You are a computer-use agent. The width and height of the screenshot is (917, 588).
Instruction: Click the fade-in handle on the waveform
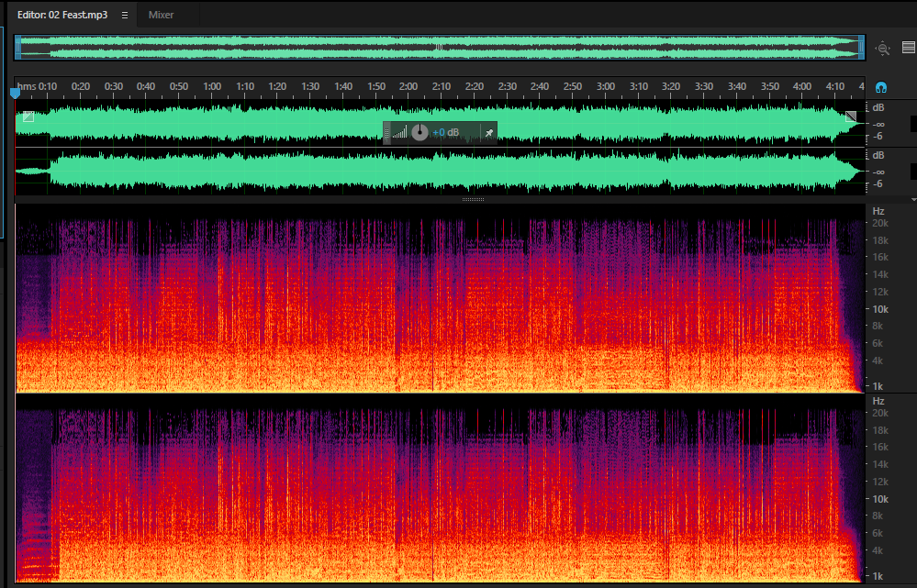click(28, 116)
